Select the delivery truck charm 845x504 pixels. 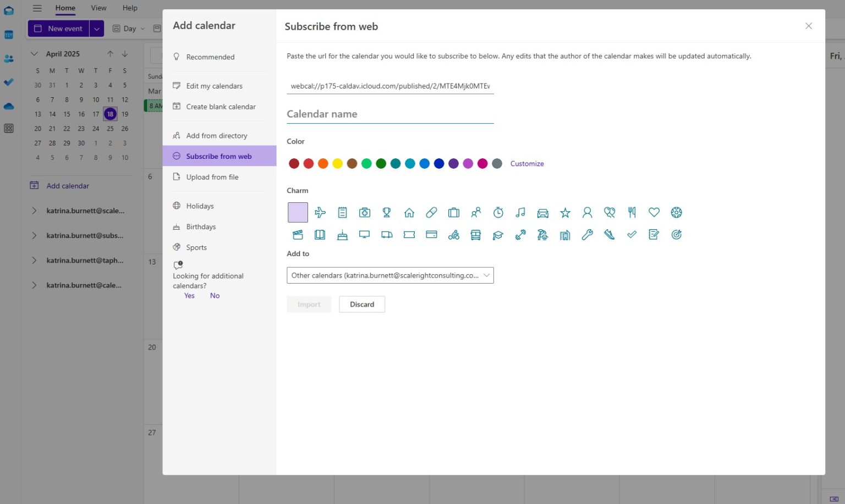[x=387, y=235]
